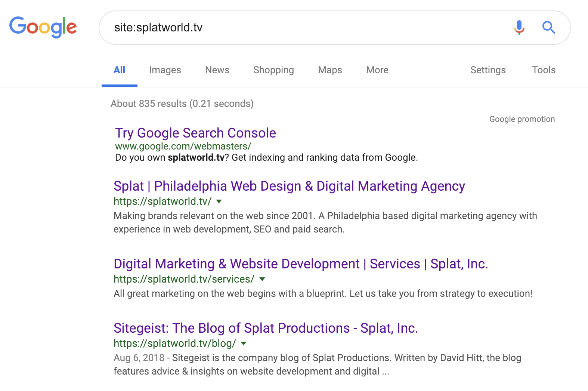Click the microphone voice search icon
Screen dimensions: 588x391
pos(519,27)
